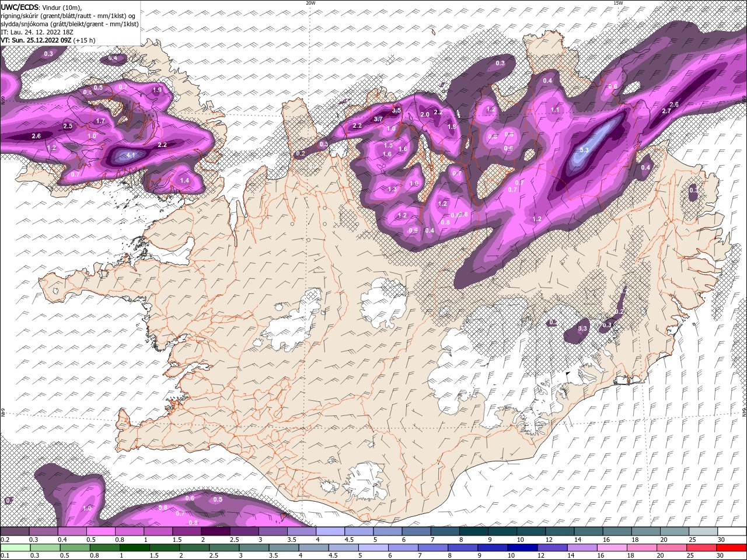Click the '25' label in the rain legend row
The height and width of the screenshot is (560, 747).
690,556
